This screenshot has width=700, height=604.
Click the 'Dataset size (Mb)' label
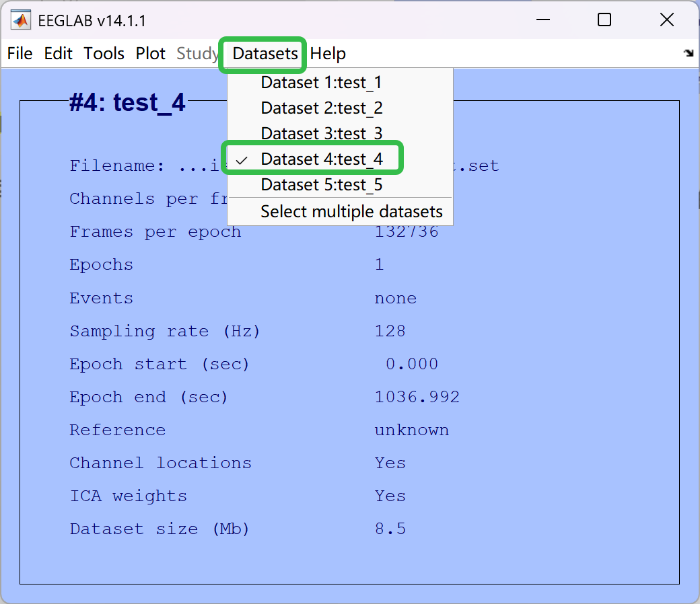[x=160, y=529]
